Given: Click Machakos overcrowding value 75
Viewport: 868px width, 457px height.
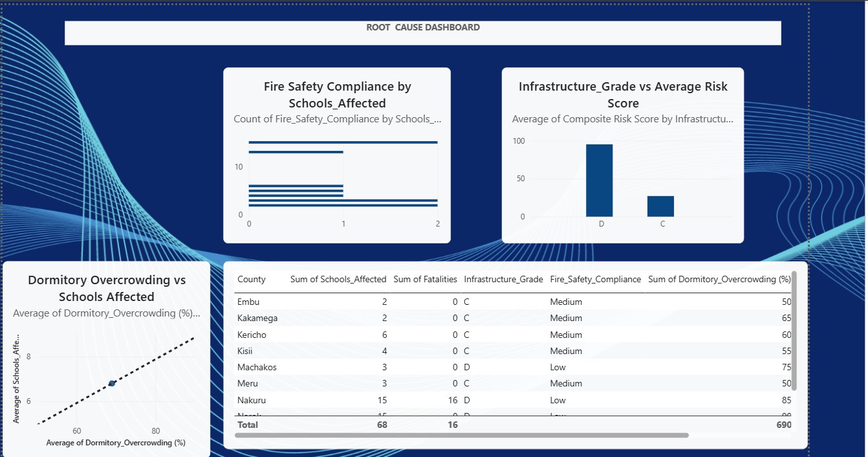Looking at the screenshot, I should pyautogui.click(x=786, y=367).
